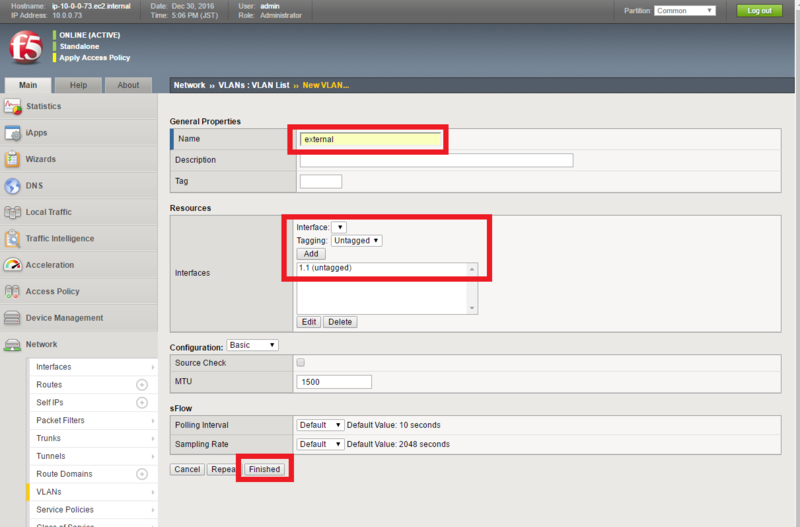Screen dimensions: 800x527
Task: Click the Local Traffic icon
Action: click(12, 212)
